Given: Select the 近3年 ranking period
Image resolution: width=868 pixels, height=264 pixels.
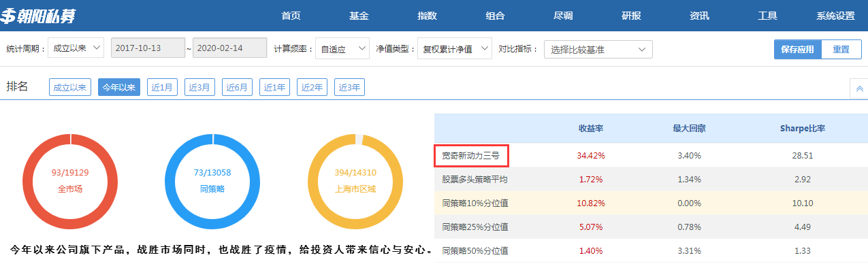Looking at the screenshot, I should tap(350, 87).
